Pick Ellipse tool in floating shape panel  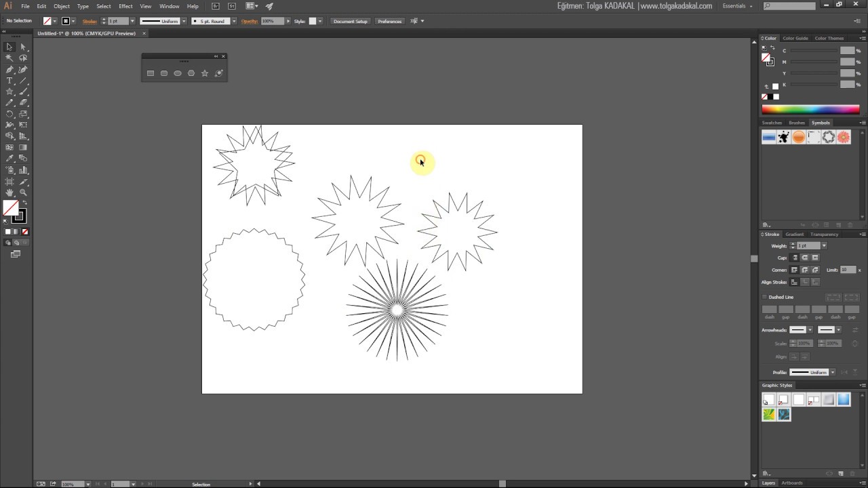pos(178,73)
